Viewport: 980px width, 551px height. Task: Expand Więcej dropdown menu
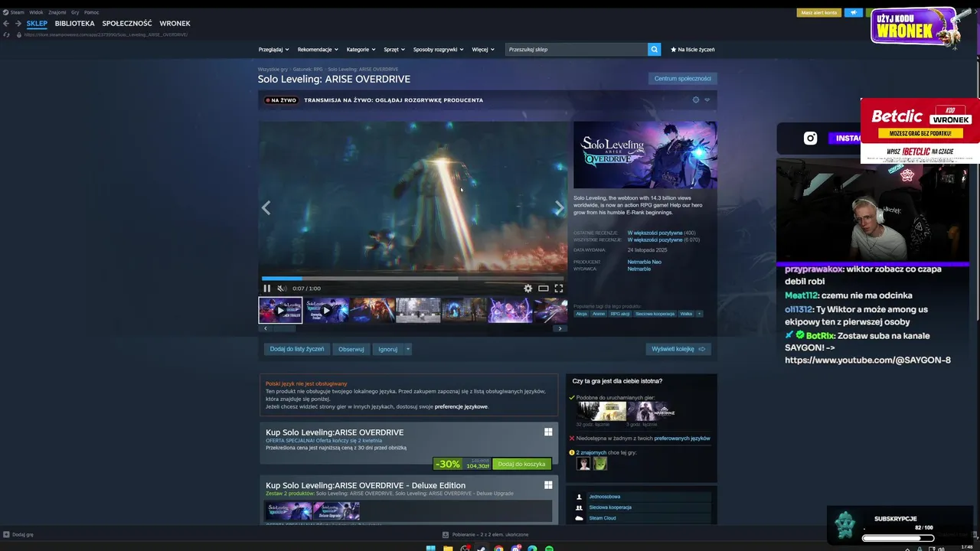[x=483, y=49]
